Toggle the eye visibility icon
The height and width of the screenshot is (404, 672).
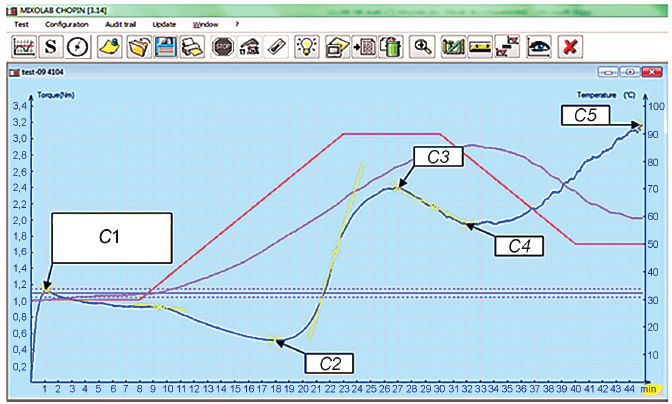coord(539,46)
